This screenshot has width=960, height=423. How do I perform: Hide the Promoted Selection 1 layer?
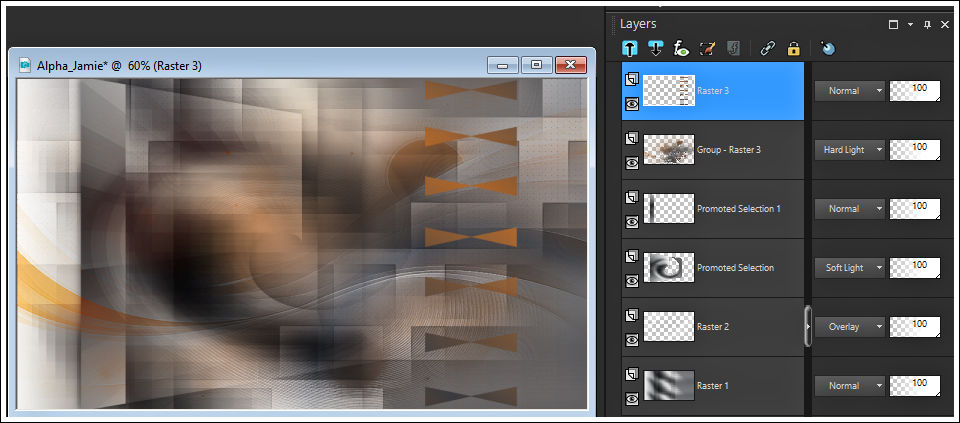coord(632,222)
